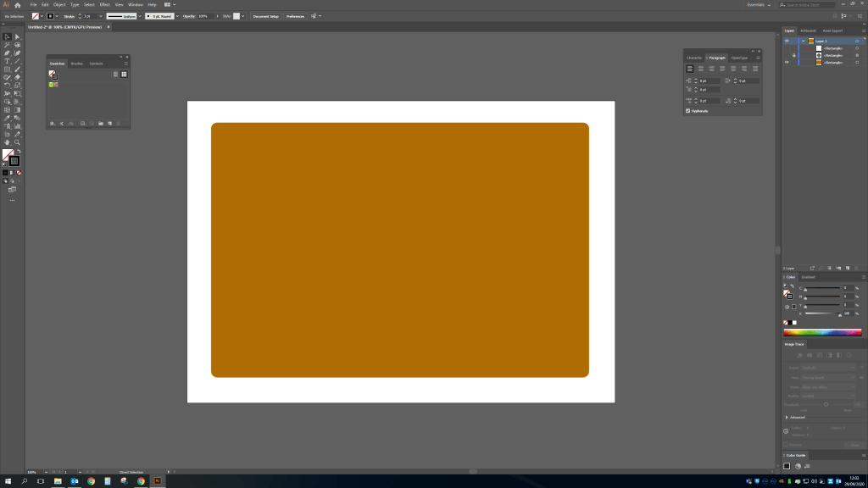
Task: Select the Type tool in toolbar
Action: [x=8, y=61]
